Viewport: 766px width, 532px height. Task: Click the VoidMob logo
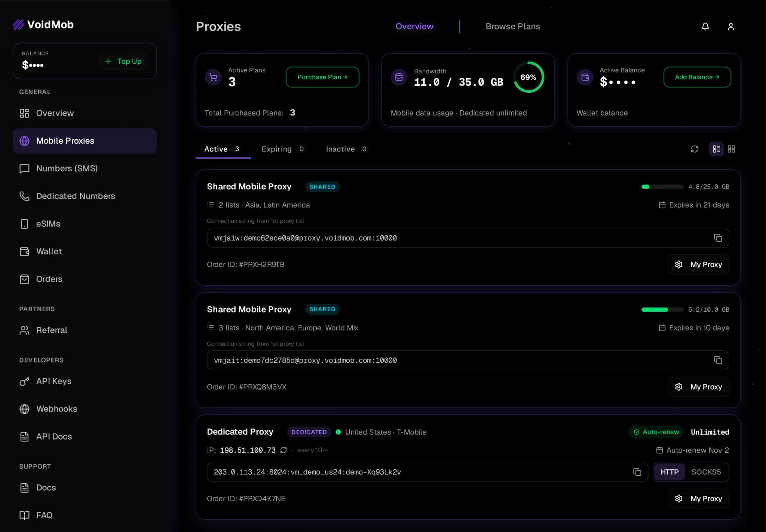coord(43,25)
